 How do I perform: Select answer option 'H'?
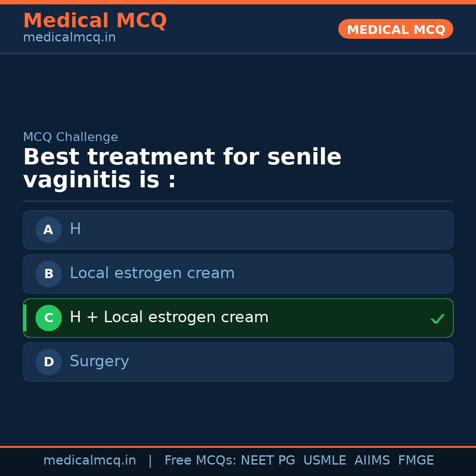click(238, 230)
